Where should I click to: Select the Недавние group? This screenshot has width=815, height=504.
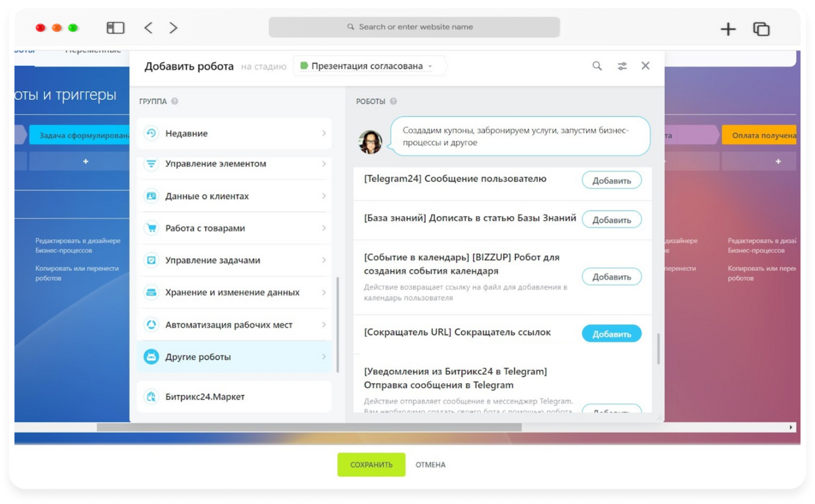234,133
